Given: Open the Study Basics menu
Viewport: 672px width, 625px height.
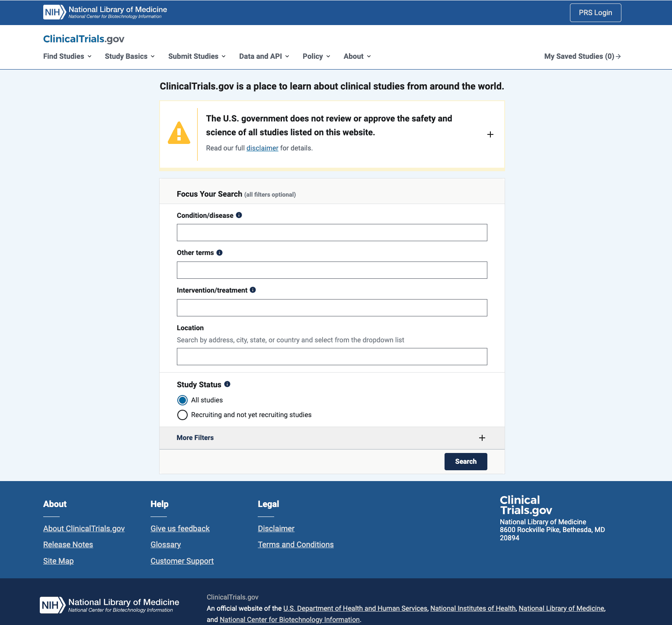Looking at the screenshot, I should click(x=130, y=56).
